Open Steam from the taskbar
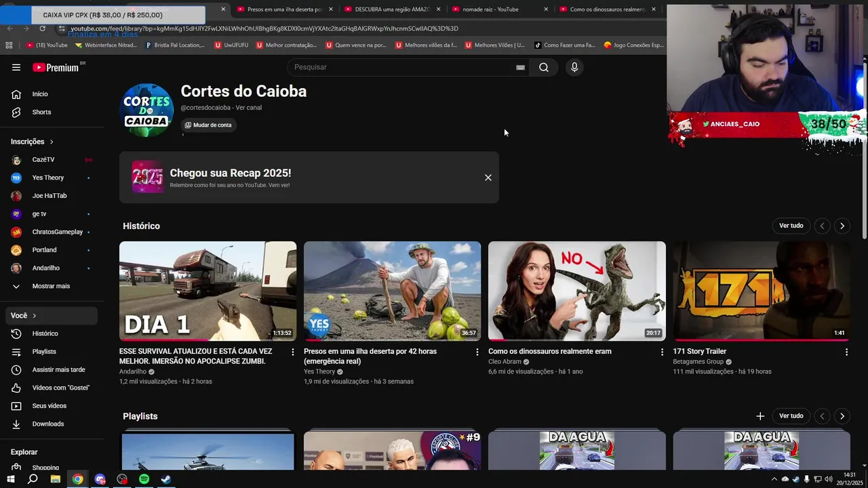 click(166, 479)
